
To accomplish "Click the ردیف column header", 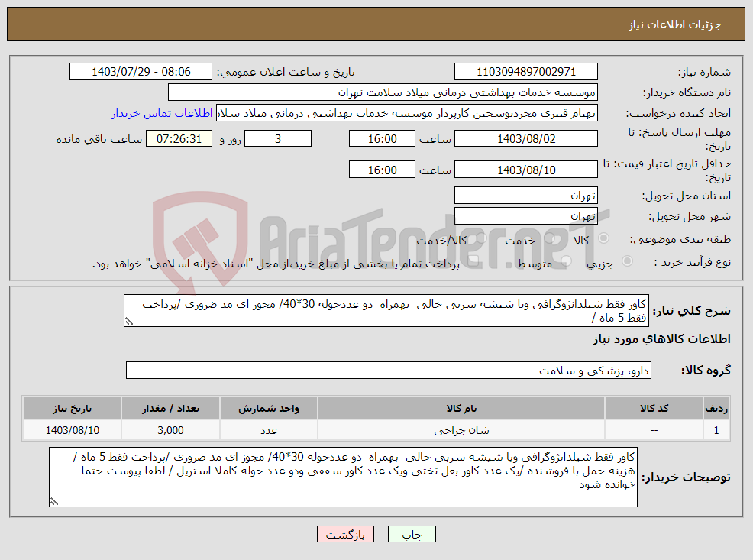I will point(716,408).
